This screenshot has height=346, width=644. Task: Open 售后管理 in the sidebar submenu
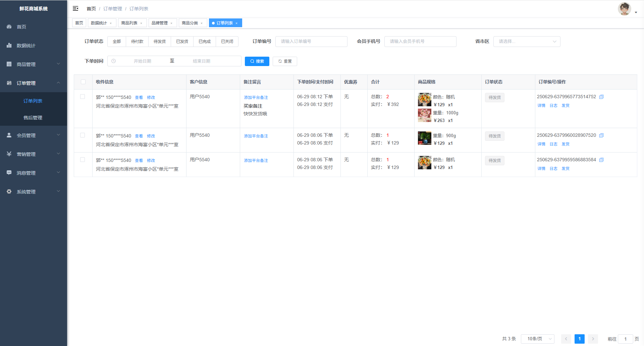(33, 118)
